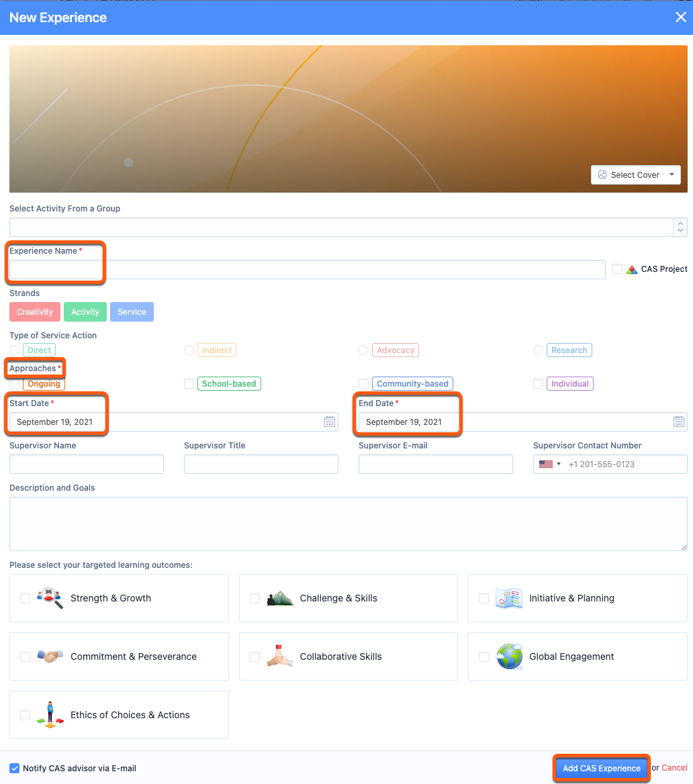
Task: Click the Ethics of Choices arrows icon
Action: click(x=50, y=715)
